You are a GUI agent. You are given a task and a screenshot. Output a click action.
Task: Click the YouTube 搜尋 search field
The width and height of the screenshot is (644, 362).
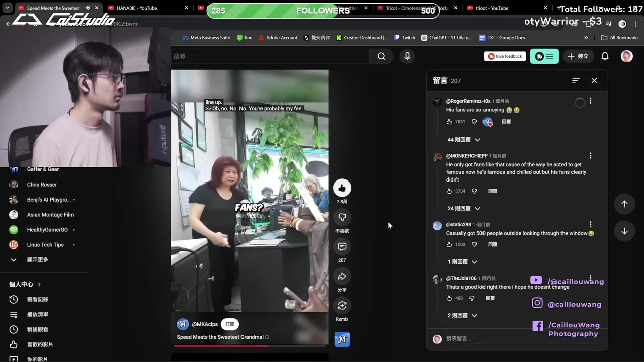270,56
